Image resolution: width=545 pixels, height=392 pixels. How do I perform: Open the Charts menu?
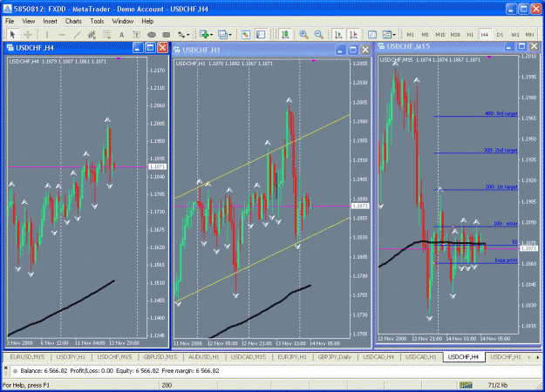73,21
